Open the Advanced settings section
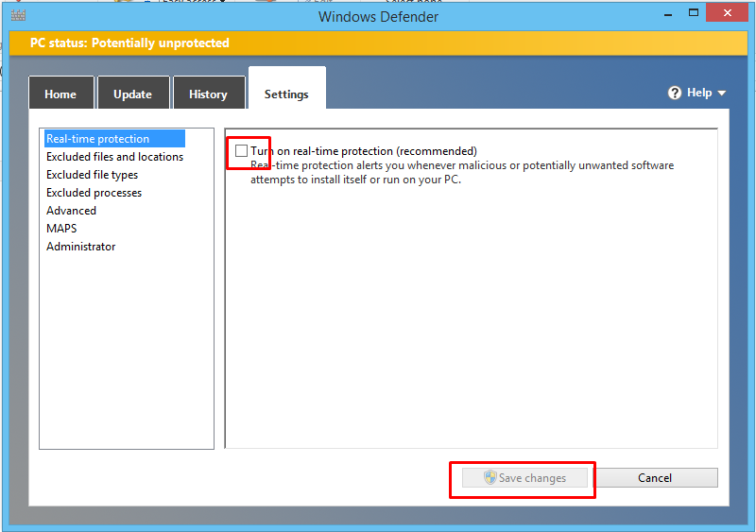756x532 pixels. point(72,211)
